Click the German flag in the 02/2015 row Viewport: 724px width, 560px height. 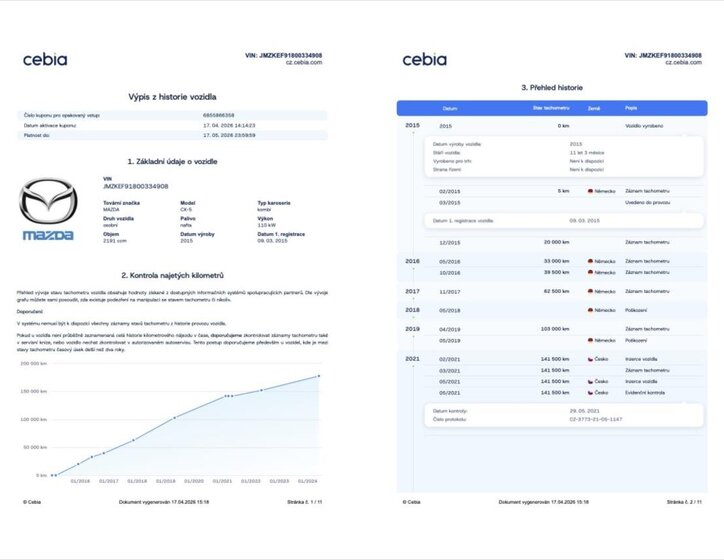point(591,190)
